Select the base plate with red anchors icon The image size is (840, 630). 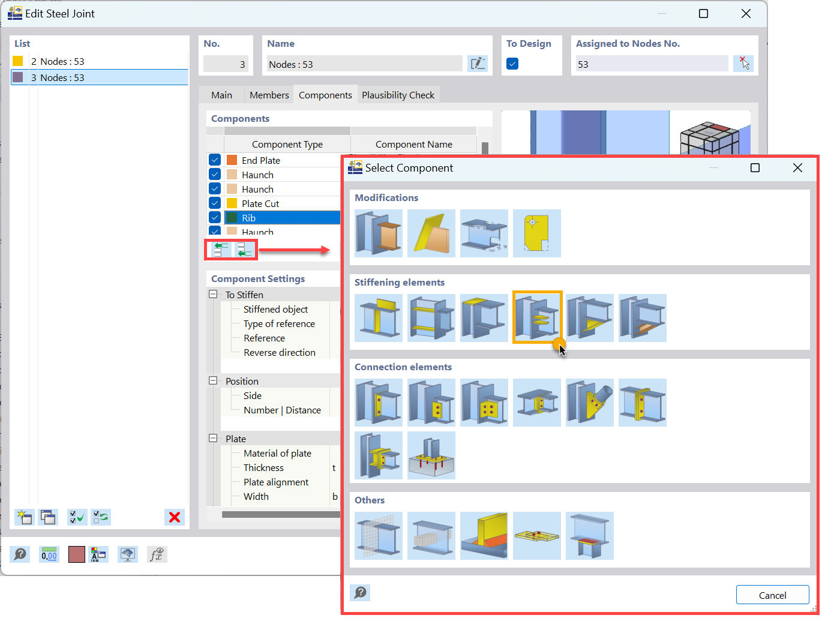point(431,455)
